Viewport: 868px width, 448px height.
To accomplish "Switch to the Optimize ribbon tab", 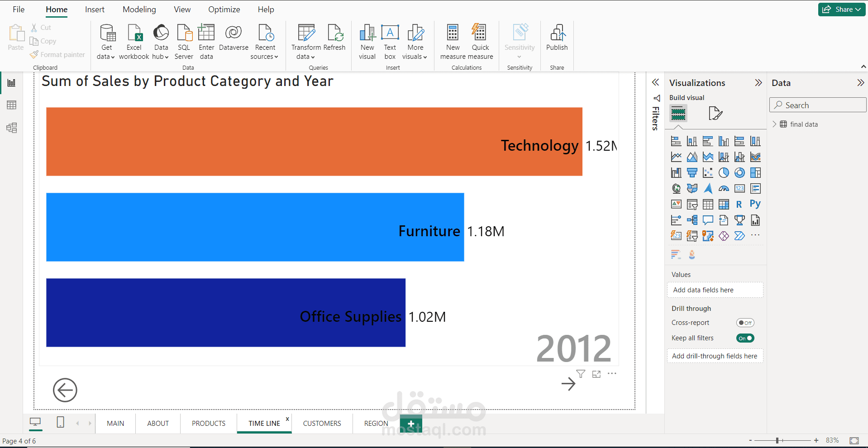I will coord(224,10).
